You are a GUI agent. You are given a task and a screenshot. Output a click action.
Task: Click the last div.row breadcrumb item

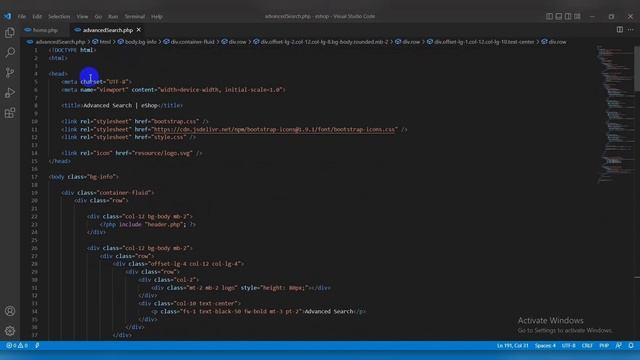click(554, 42)
